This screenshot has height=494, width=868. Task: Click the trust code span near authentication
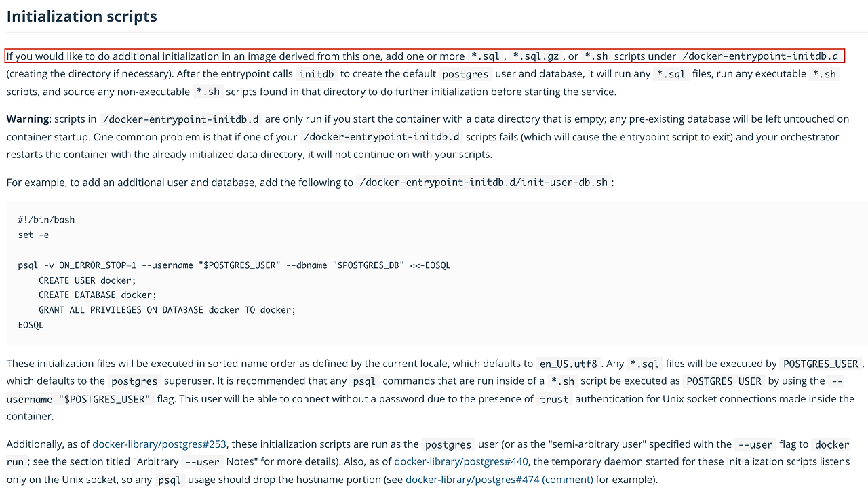pos(554,399)
